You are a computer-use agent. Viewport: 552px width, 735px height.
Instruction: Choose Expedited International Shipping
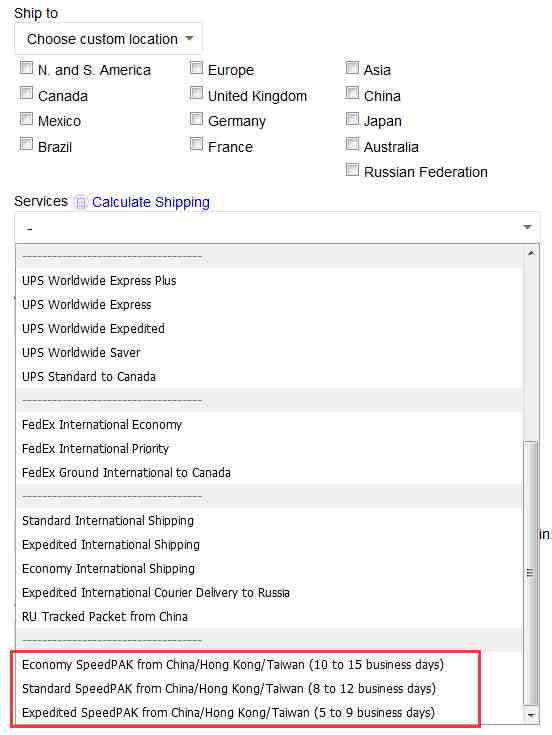tap(269, 545)
